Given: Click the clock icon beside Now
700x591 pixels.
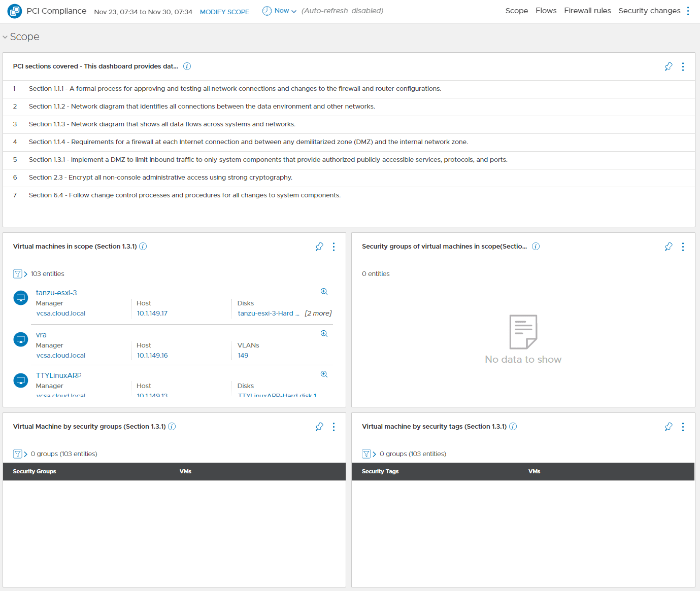Looking at the screenshot, I should (x=267, y=11).
